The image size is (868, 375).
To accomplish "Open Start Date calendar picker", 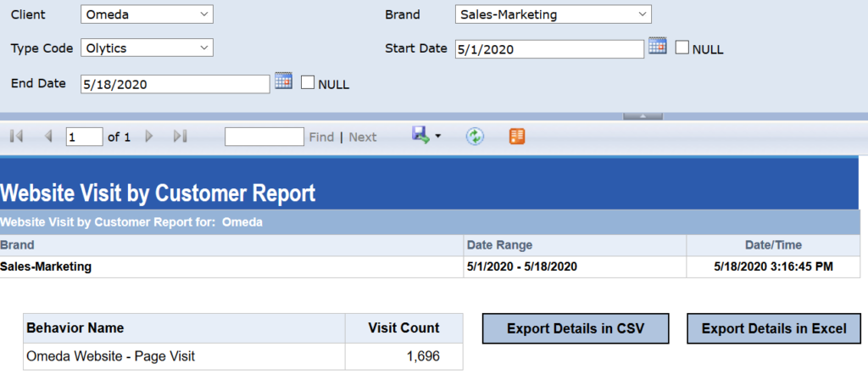I will 658,47.
